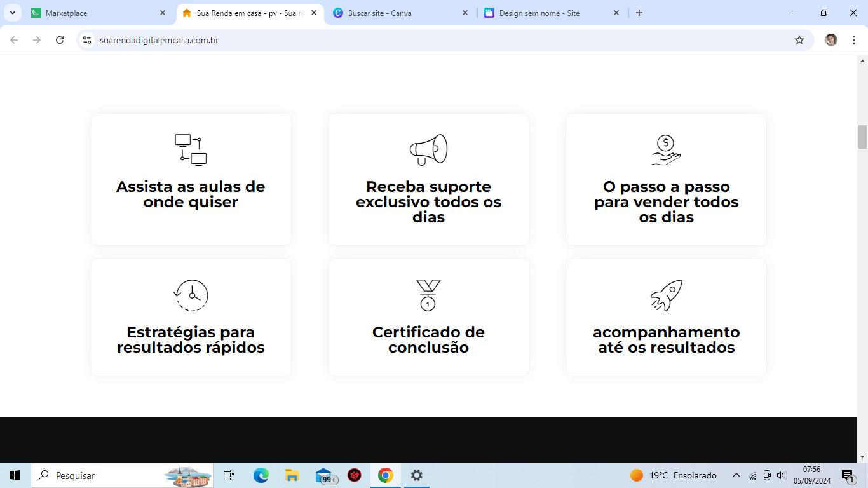Click the taskbar Pesquisar search box
The height and width of the screenshot is (488, 868).
[122, 475]
